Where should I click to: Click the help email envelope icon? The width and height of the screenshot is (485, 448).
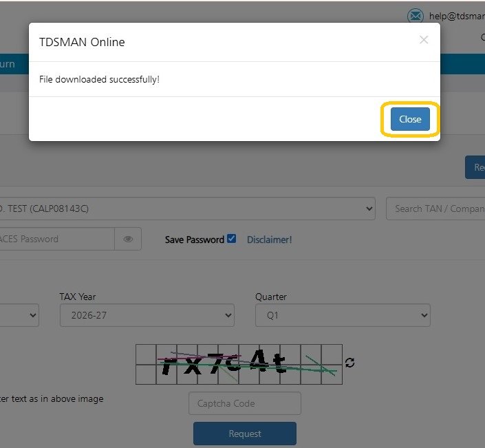pos(416,15)
